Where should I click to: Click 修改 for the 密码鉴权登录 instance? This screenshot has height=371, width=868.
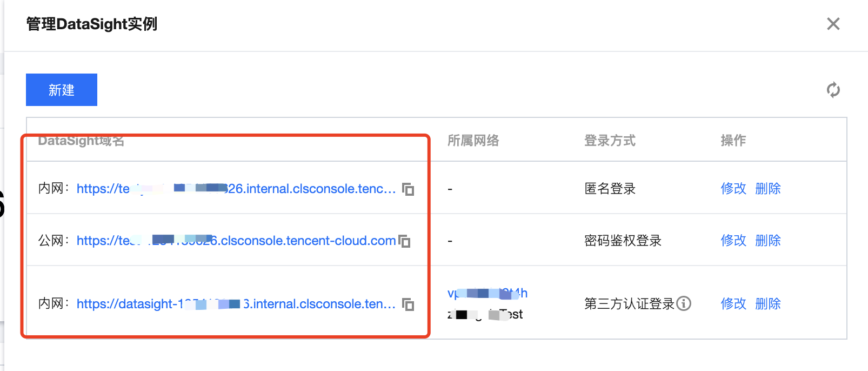733,241
